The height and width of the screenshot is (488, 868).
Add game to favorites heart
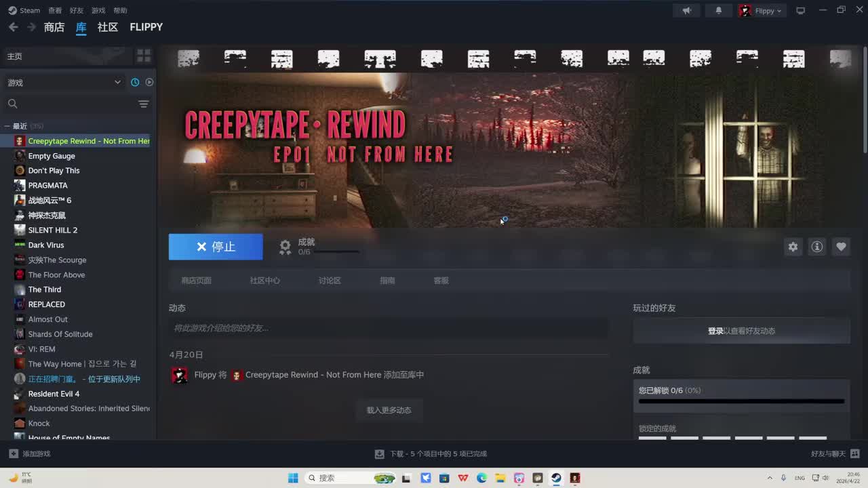pos(841,247)
